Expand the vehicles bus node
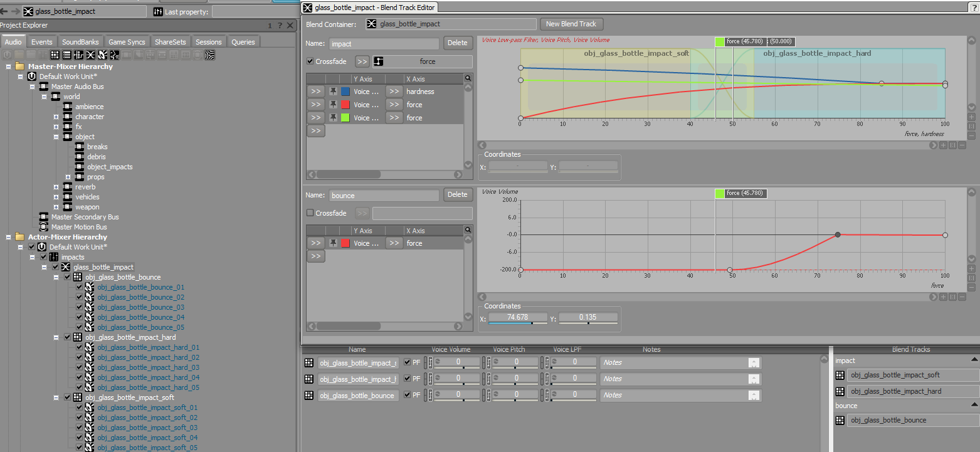Viewport: 980px width, 452px height. [56, 197]
